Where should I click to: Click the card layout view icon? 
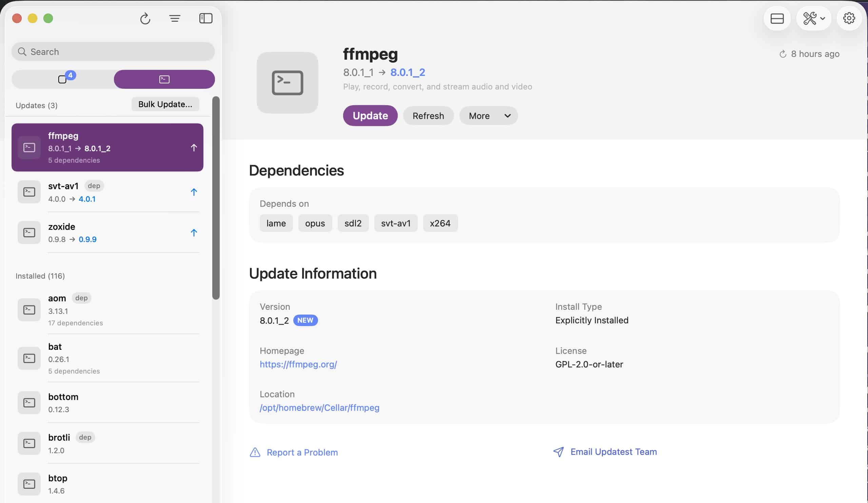pyautogui.click(x=777, y=19)
